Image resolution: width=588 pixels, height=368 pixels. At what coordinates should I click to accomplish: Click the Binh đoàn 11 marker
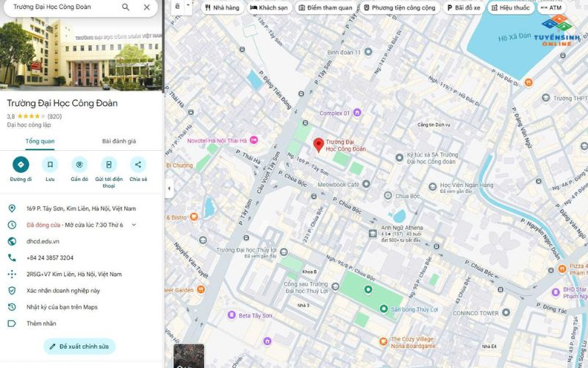[368, 52]
